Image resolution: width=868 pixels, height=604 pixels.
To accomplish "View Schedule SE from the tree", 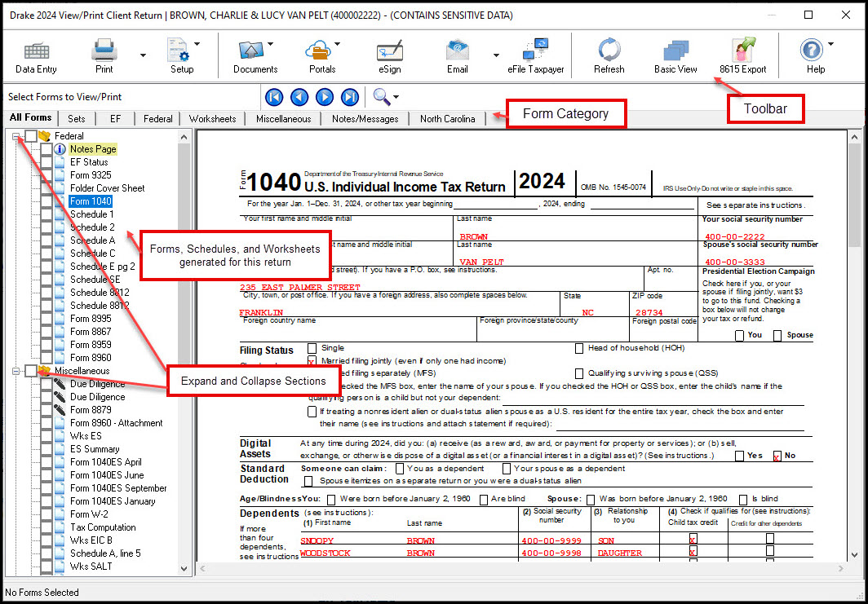I will point(95,280).
